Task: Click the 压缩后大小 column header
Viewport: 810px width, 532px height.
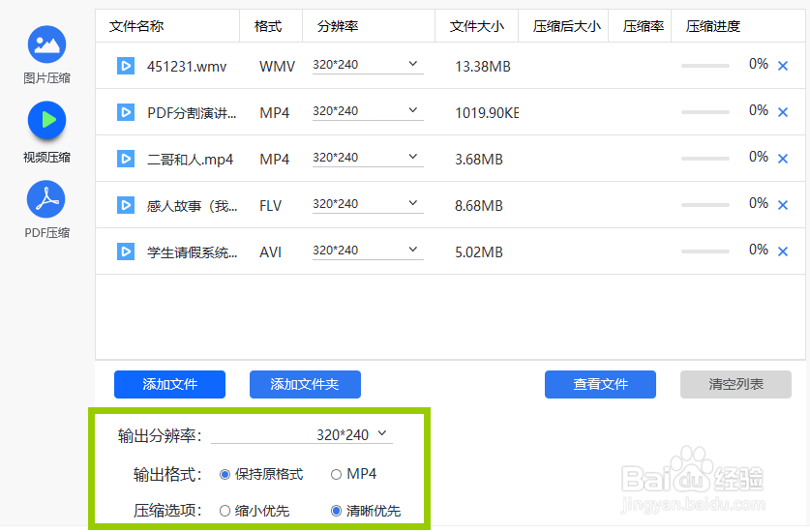Action: (x=567, y=26)
